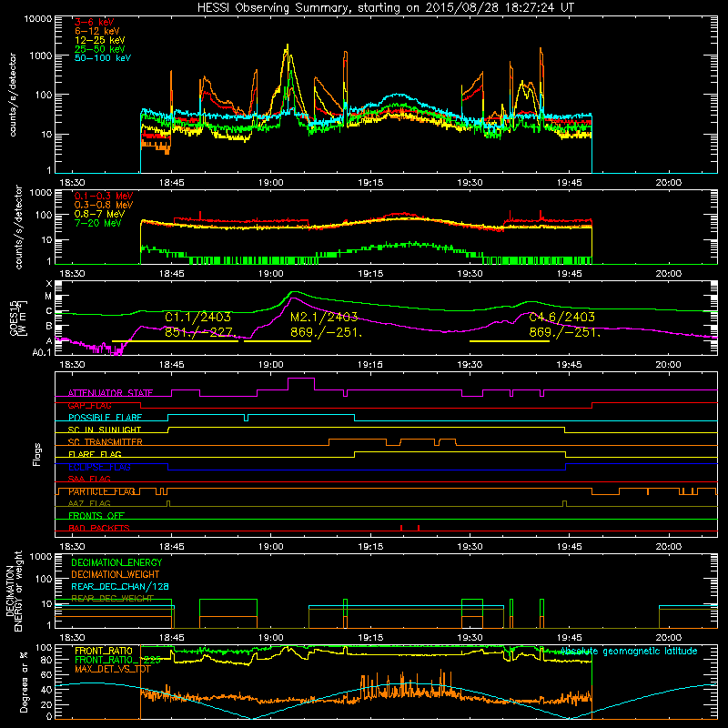Click the 20:00 tick under Flags panel
This screenshot has height=728, width=728.
(x=669, y=547)
